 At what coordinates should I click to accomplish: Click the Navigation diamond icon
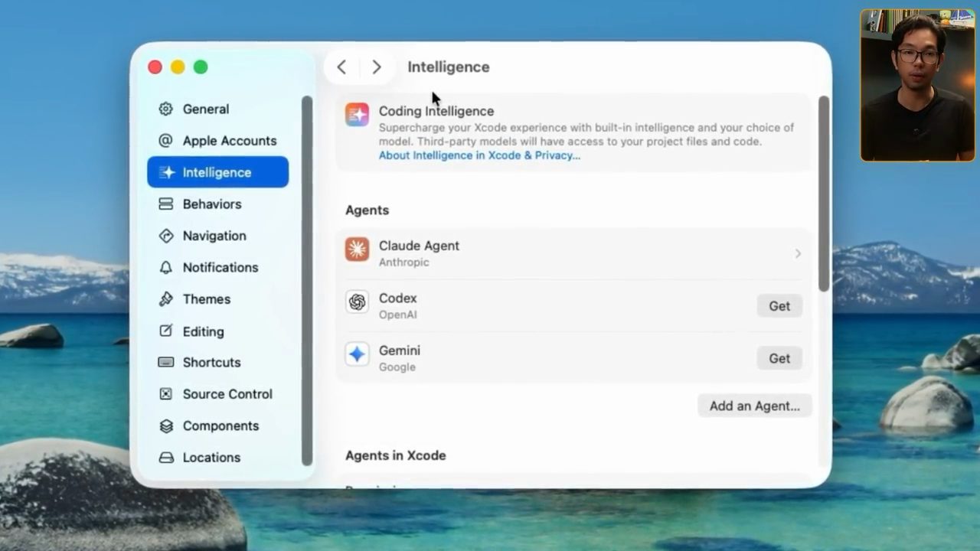pos(165,236)
